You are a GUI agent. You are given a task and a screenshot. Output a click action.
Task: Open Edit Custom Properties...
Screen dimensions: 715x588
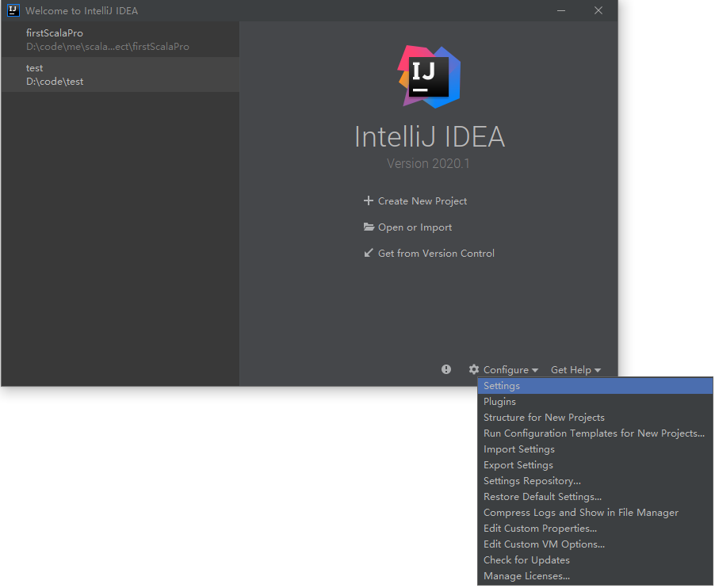point(595,529)
